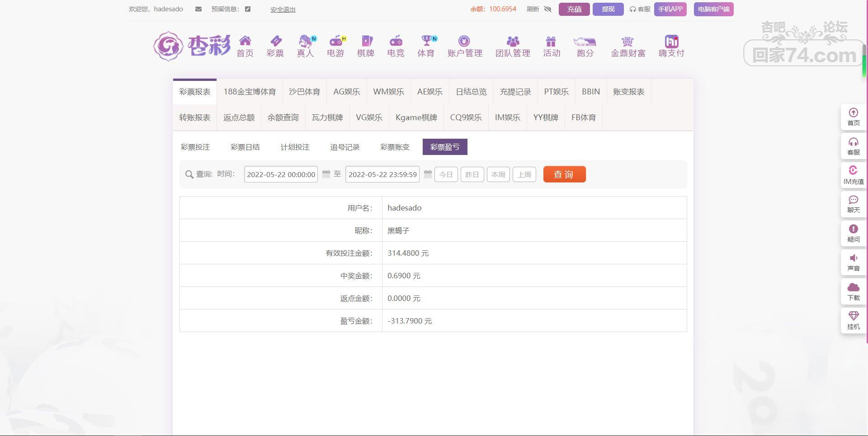Click the edit icon beside 预留信息
Image resolution: width=868 pixels, height=436 pixels.
click(248, 9)
